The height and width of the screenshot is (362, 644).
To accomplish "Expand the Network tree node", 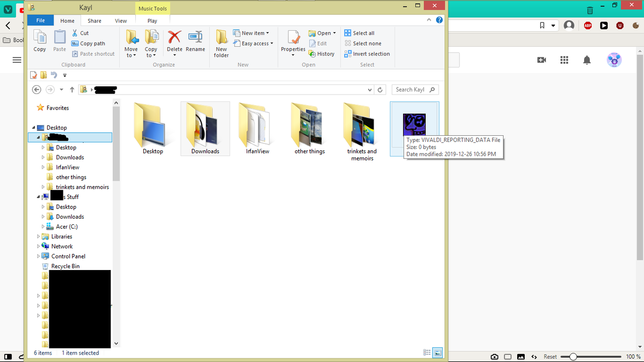I will coord(38,246).
